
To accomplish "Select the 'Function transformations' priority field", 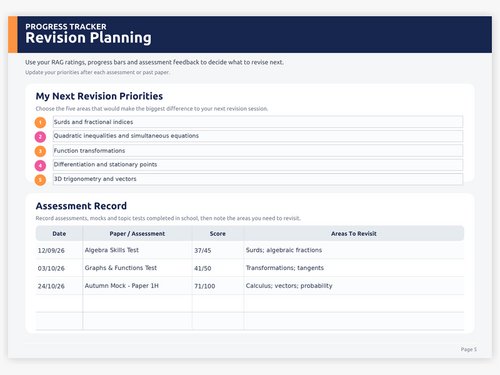I will (258, 151).
